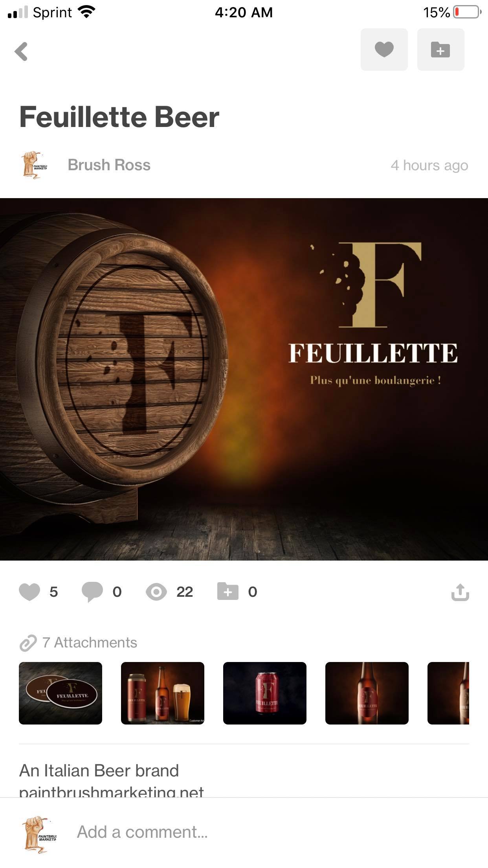Open the Feuillette barrel main image
Viewport: 488px width, 868px height.
point(244,379)
